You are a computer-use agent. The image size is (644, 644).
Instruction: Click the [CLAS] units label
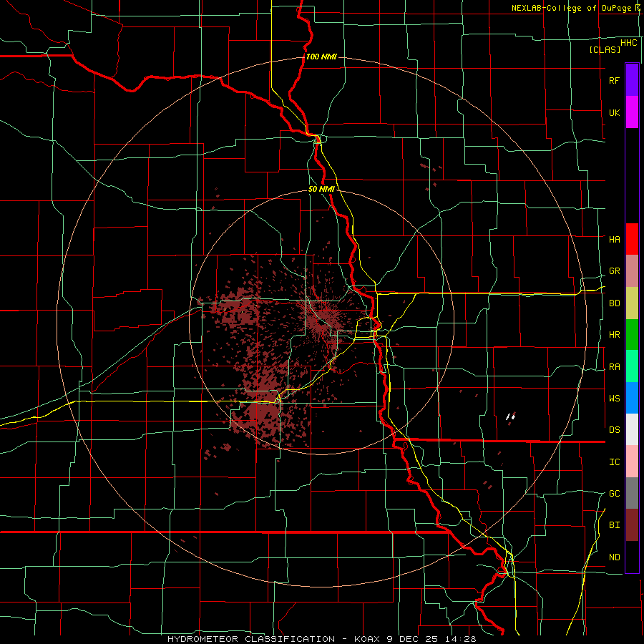(x=605, y=49)
